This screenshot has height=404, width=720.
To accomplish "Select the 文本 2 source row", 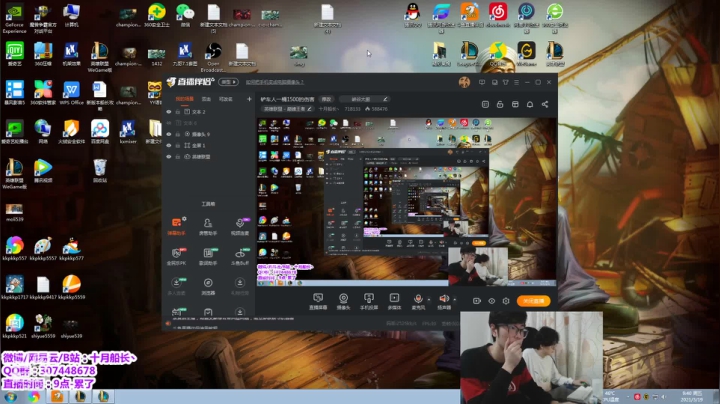I will pyautogui.click(x=208, y=112).
